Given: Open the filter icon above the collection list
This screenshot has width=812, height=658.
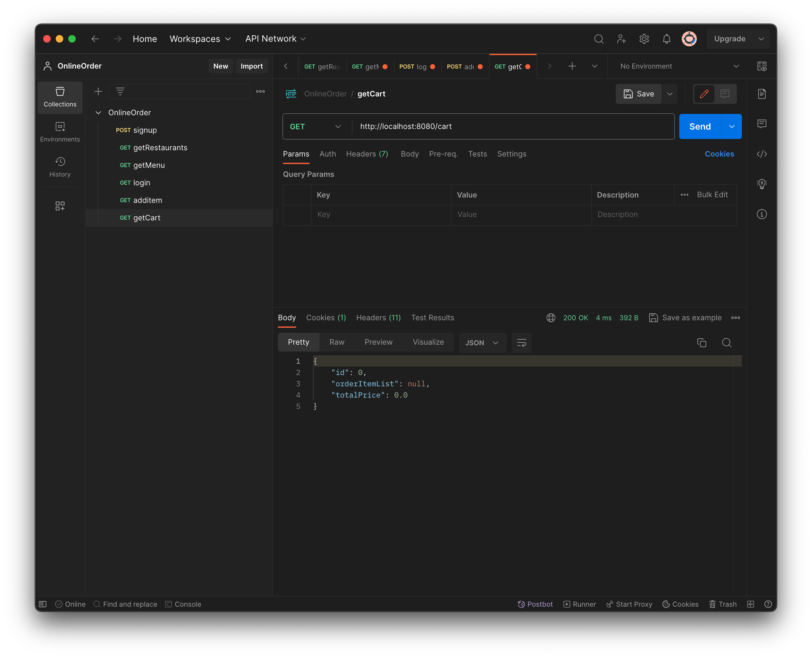Looking at the screenshot, I should [120, 91].
